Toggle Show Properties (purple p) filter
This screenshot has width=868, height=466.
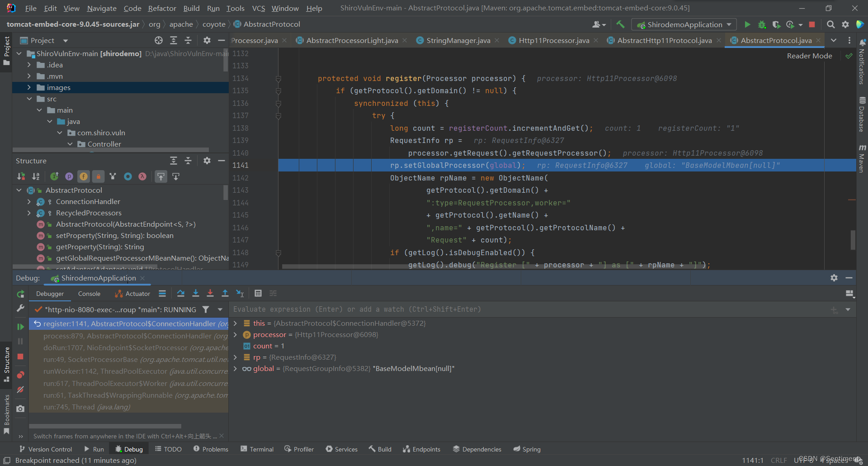(69, 176)
